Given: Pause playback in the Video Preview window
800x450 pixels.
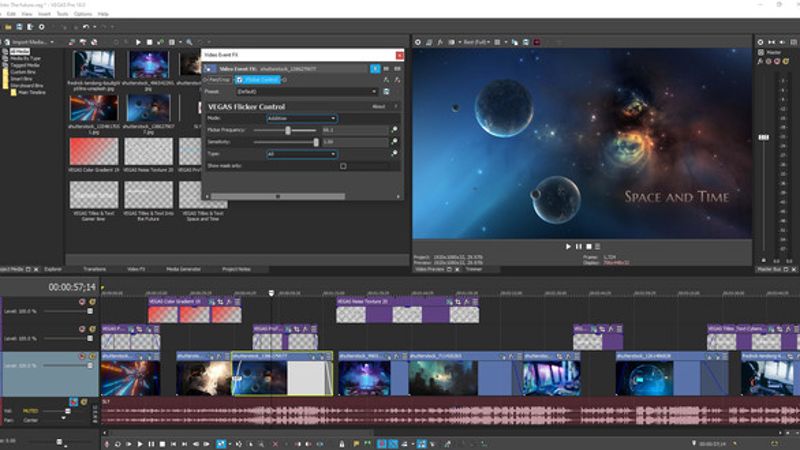Looking at the screenshot, I should point(579,246).
